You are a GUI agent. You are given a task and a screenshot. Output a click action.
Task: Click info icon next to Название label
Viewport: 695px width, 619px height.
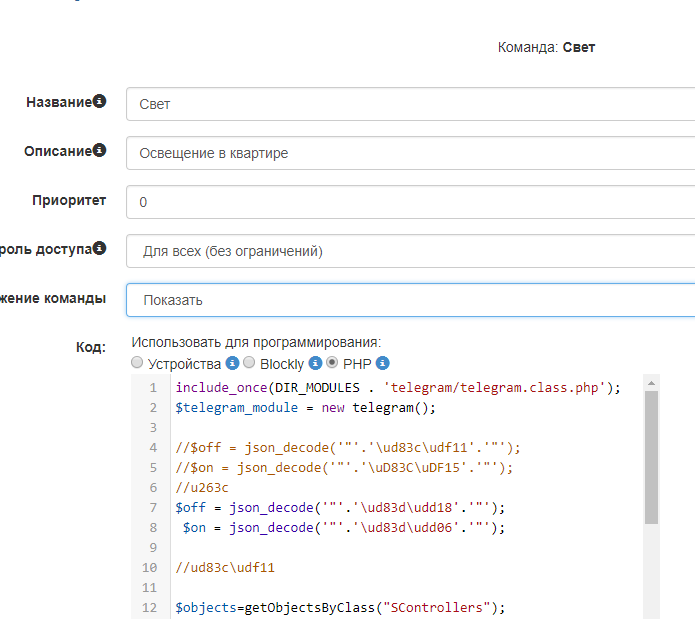pos(99,102)
